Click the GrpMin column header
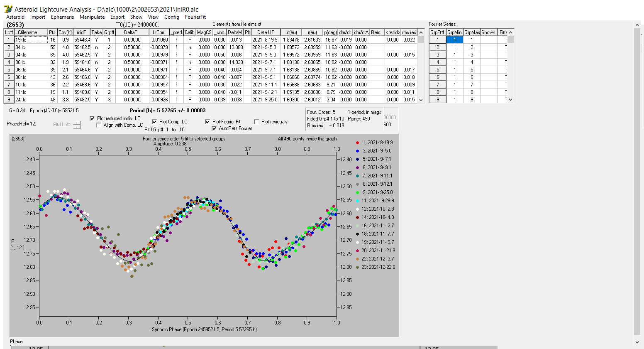Viewport: 644px width, 349px height. pos(454,32)
